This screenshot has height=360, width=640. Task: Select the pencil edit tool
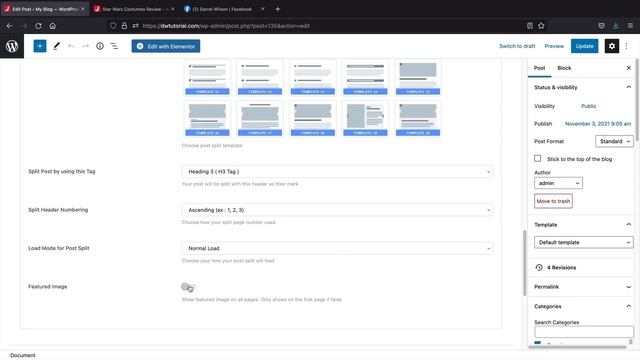pyautogui.click(x=56, y=46)
